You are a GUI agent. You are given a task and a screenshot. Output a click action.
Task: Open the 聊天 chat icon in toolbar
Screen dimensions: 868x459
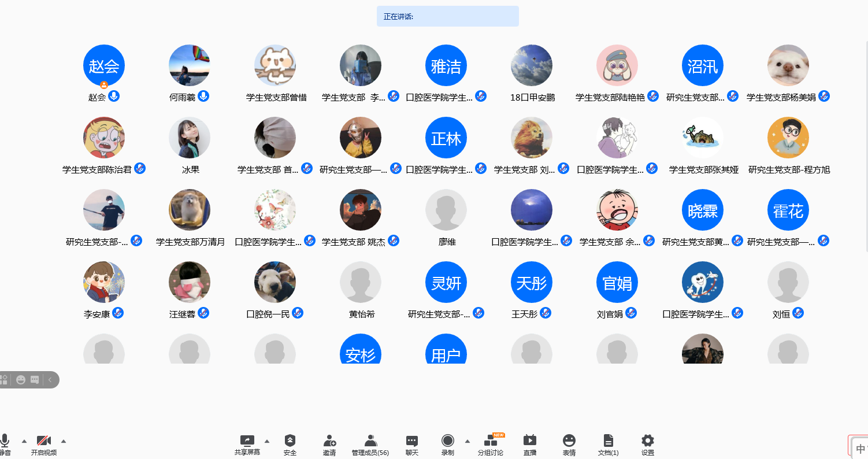pos(411,441)
